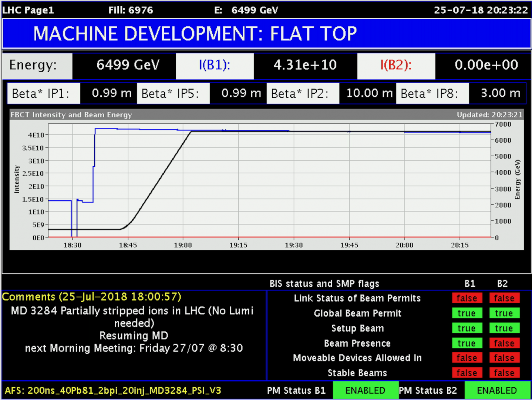Click the PM Status B1 label
The image size is (532, 400).
pos(296,391)
